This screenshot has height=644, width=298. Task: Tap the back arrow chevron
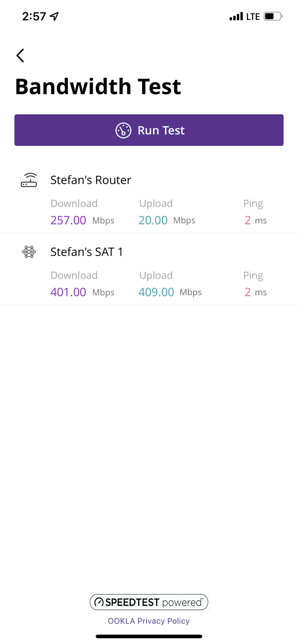[x=20, y=55]
